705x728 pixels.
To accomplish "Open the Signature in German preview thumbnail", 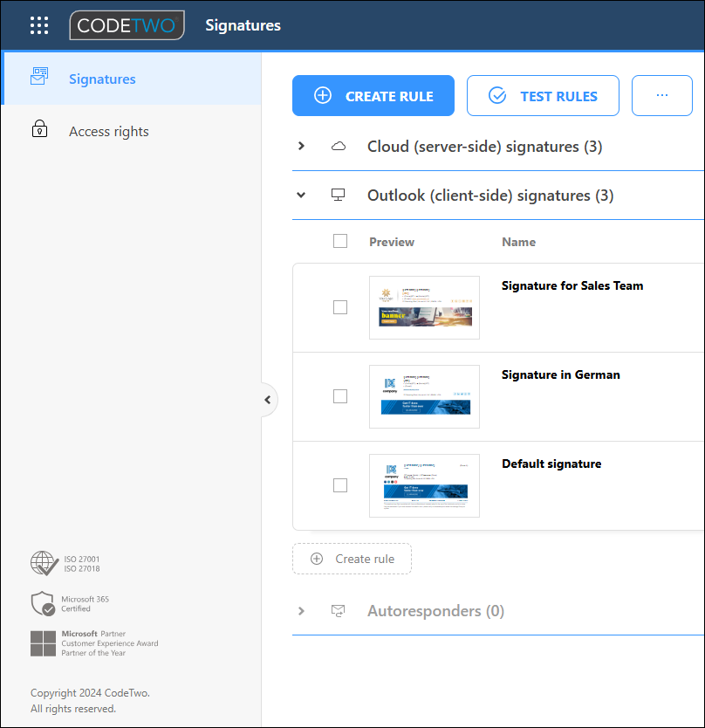I will coord(424,396).
